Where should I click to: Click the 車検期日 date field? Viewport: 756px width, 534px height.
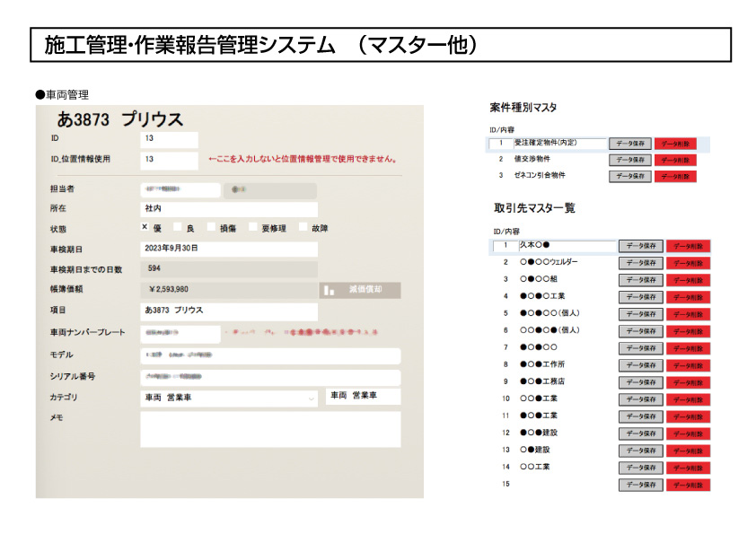[x=229, y=249]
